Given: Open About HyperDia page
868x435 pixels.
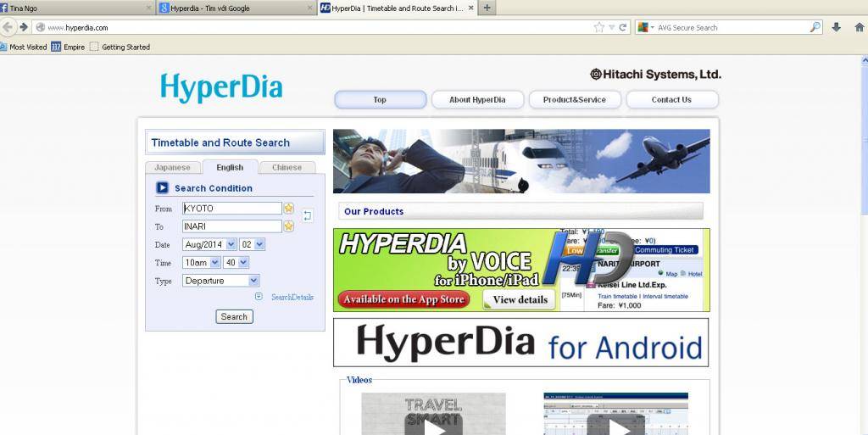Looking at the screenshot, I should click(477, 99).
